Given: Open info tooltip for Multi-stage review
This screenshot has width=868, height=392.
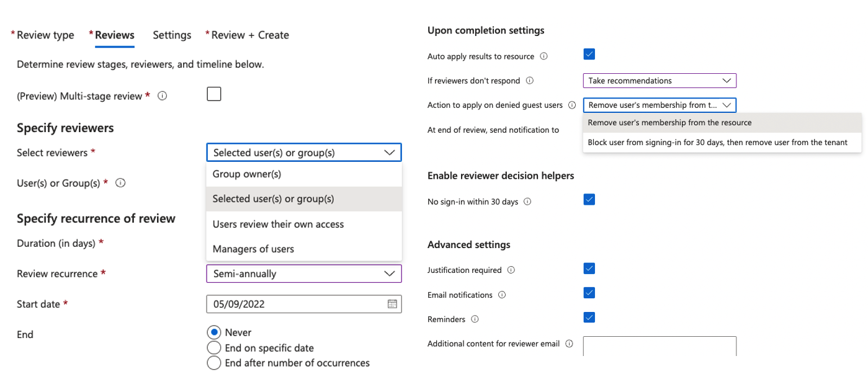Looking at the screenshot, I should click(x=162, y=96).
